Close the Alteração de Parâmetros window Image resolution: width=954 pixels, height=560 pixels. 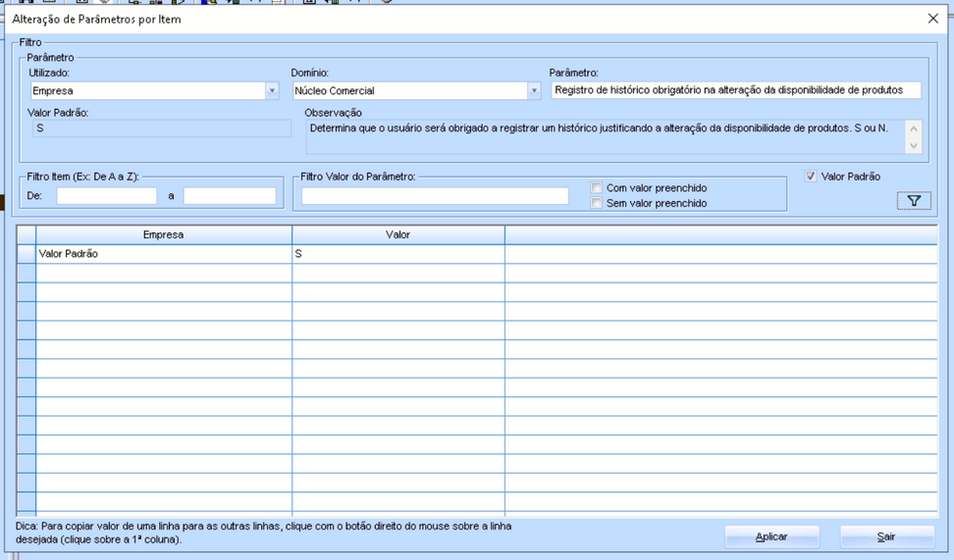pos(932,19)
